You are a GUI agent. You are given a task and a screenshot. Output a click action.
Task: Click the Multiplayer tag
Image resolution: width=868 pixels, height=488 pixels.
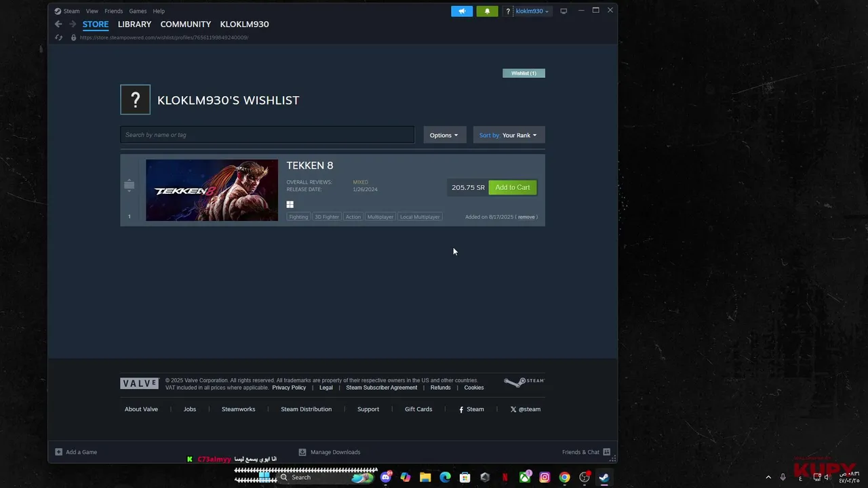pyautogui.click(x=380, y=217)
